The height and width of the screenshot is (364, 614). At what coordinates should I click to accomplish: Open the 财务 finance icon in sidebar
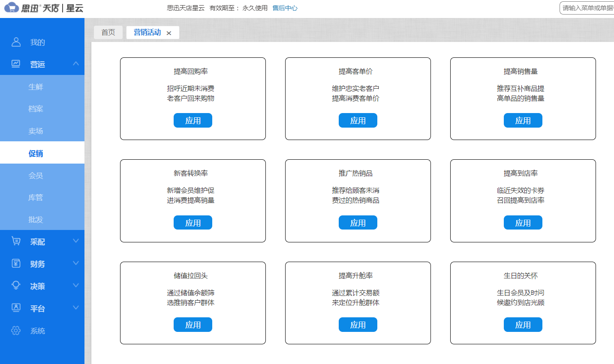click(x=16, y=263)
